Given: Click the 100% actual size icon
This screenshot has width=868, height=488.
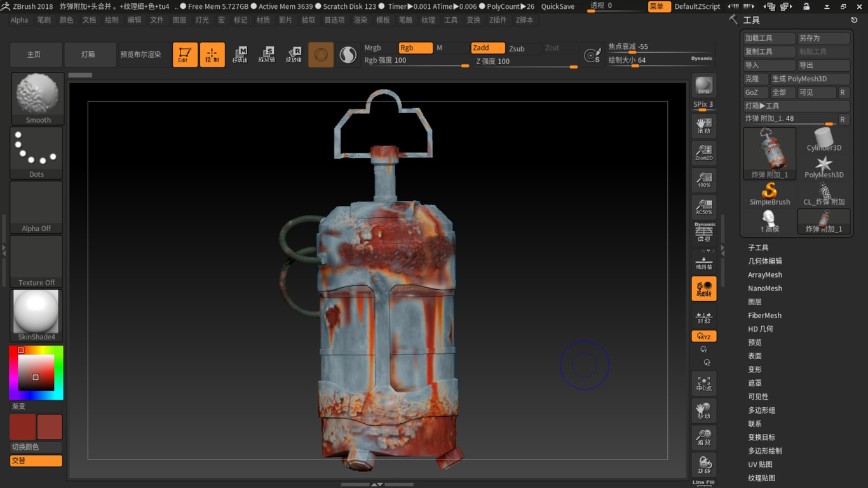Looking at the screenshot, I should click(x=703, y=180).
